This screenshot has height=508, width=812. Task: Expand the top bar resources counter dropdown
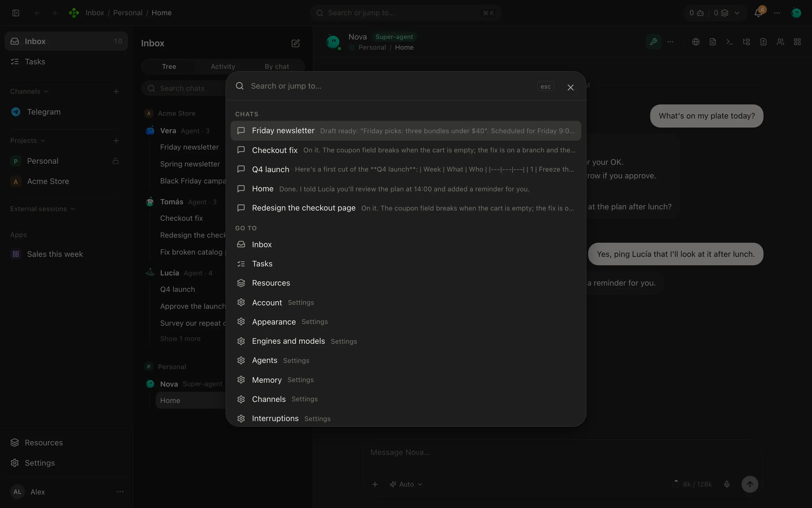737,13
